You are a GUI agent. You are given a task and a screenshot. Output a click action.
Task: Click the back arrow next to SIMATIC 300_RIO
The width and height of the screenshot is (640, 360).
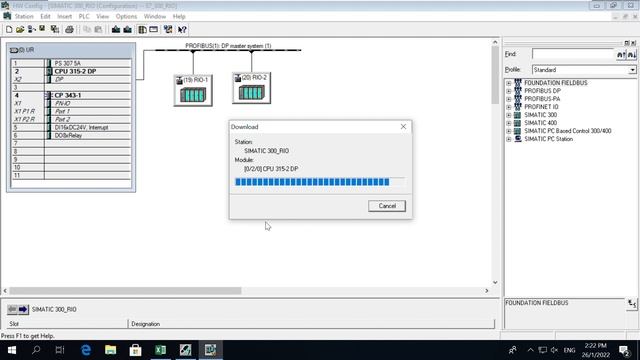tap(12, 309)
